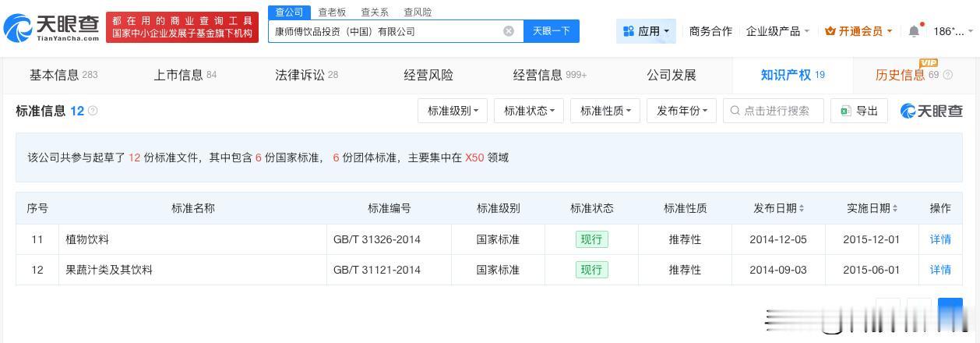Click the help icon beside 标准信息 12

(93, 111)
